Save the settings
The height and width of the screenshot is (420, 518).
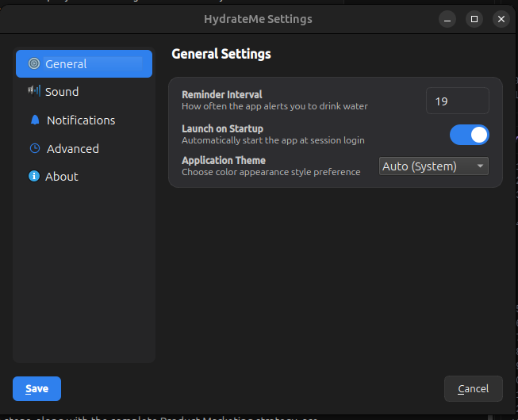(x=36, y=388)
